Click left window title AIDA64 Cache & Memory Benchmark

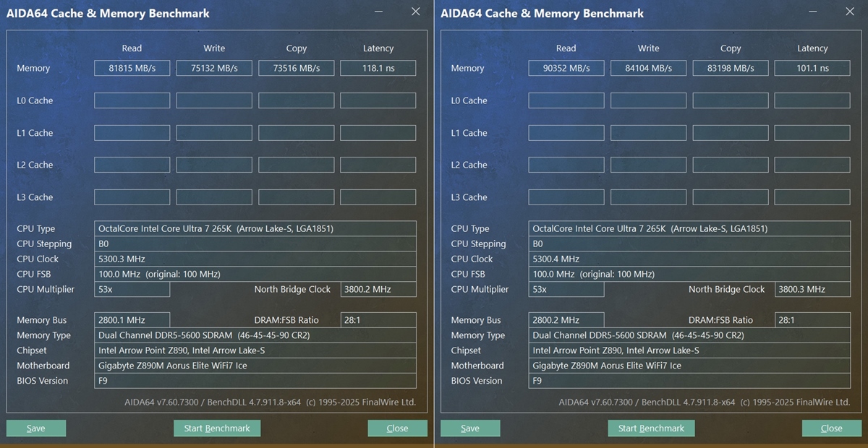click(109, 13)
